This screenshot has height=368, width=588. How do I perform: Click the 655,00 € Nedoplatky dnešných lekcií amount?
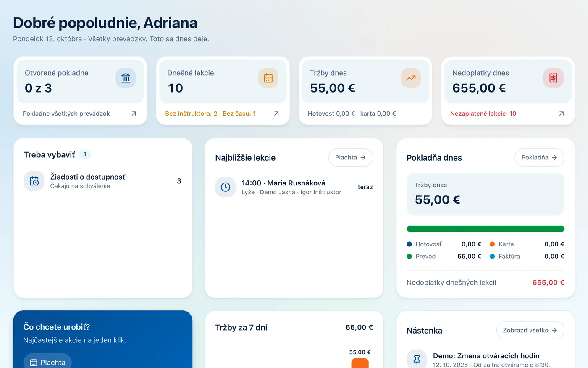(548, 283)
